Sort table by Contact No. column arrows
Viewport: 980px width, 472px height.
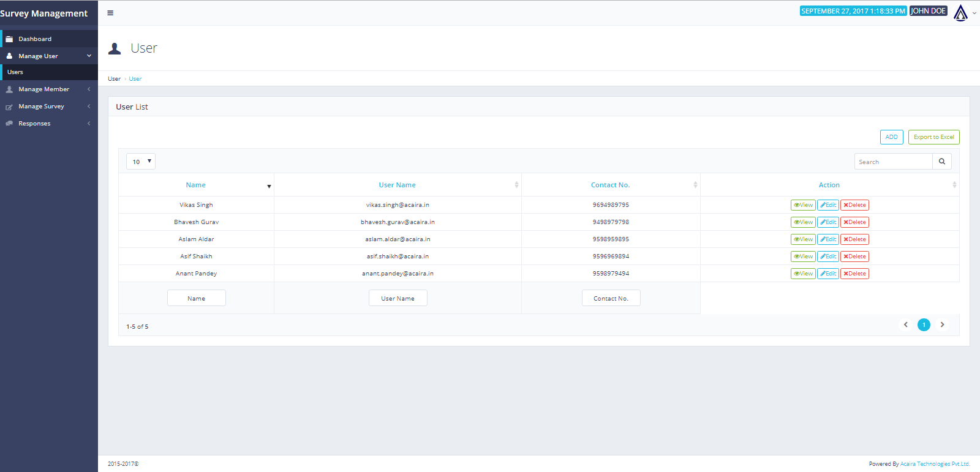coord(695,185)
